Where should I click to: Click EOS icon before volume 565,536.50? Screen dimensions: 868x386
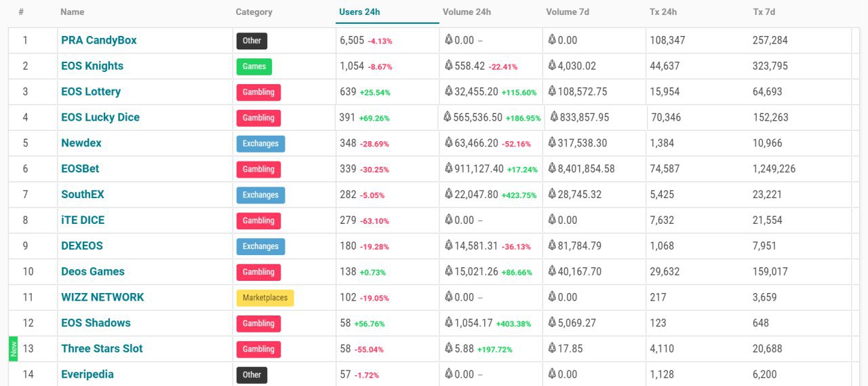448,117
